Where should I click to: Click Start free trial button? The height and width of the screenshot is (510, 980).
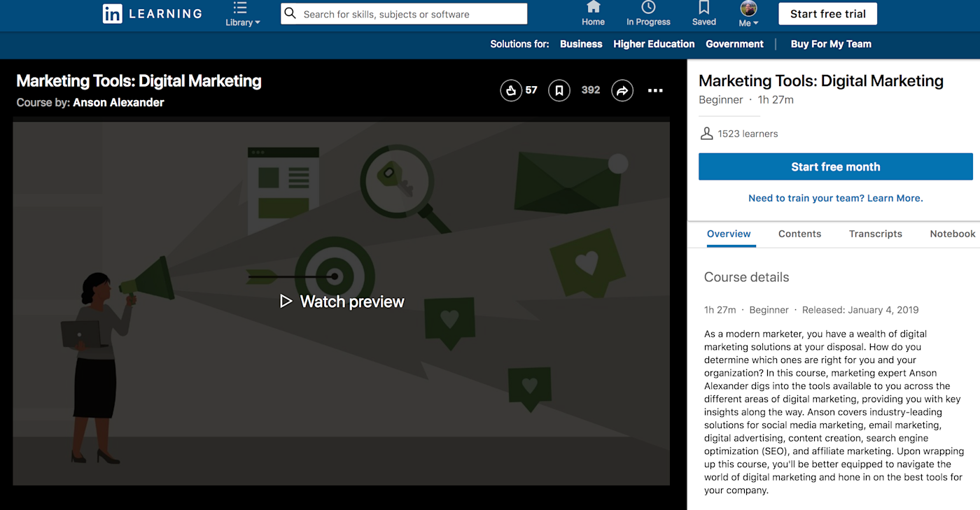(x=827, y=14)
